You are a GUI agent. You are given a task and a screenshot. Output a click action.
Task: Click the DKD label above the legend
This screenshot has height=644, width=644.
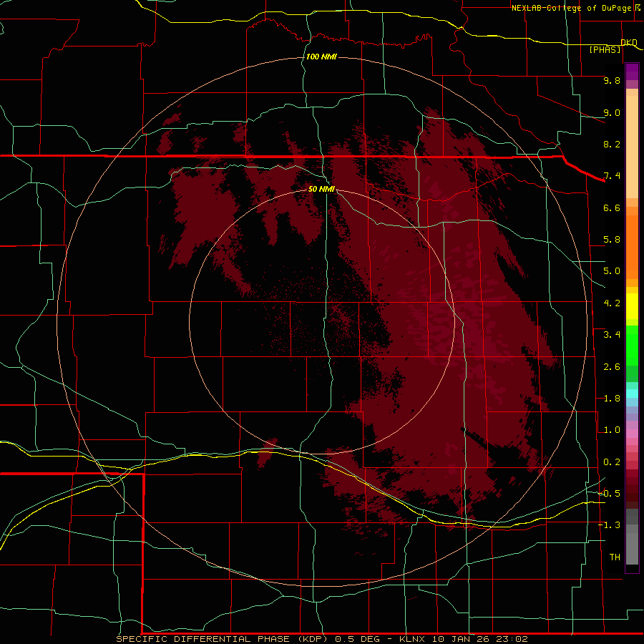[629, 42]
